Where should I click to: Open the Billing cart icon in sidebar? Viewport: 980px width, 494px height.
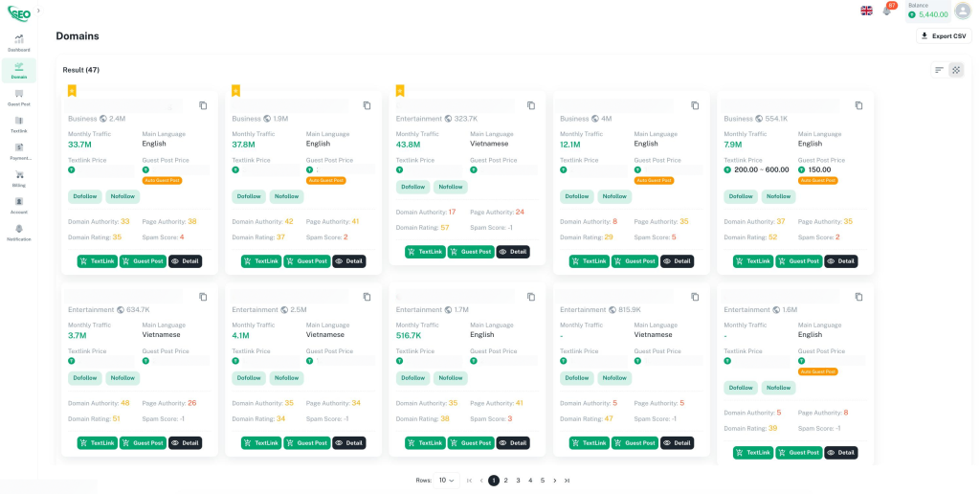point(19,178)
